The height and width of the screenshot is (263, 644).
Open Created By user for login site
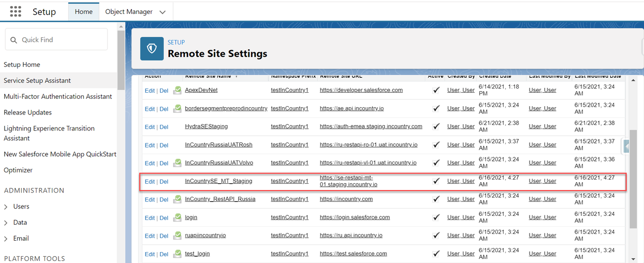[x=461, y=217]
